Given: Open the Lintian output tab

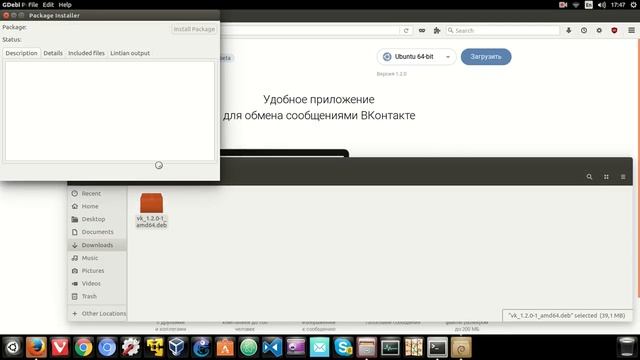Looking at the screenshot, I should tap(130, 53).
